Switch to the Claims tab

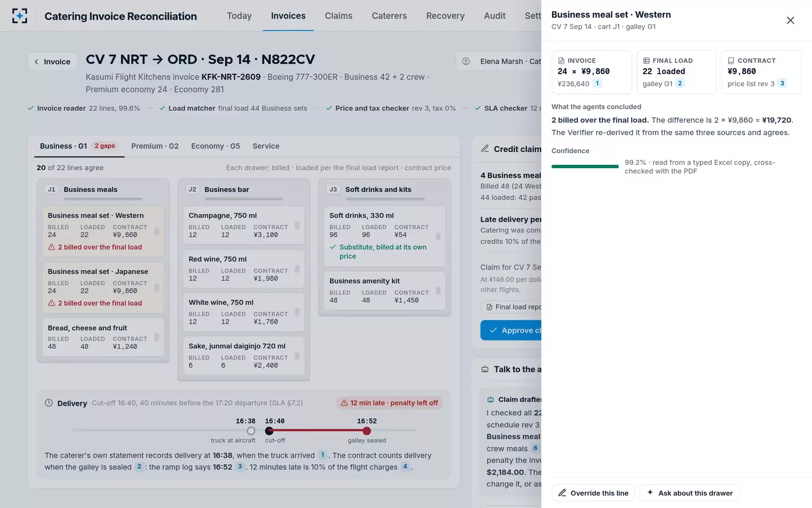click(338, 16)
